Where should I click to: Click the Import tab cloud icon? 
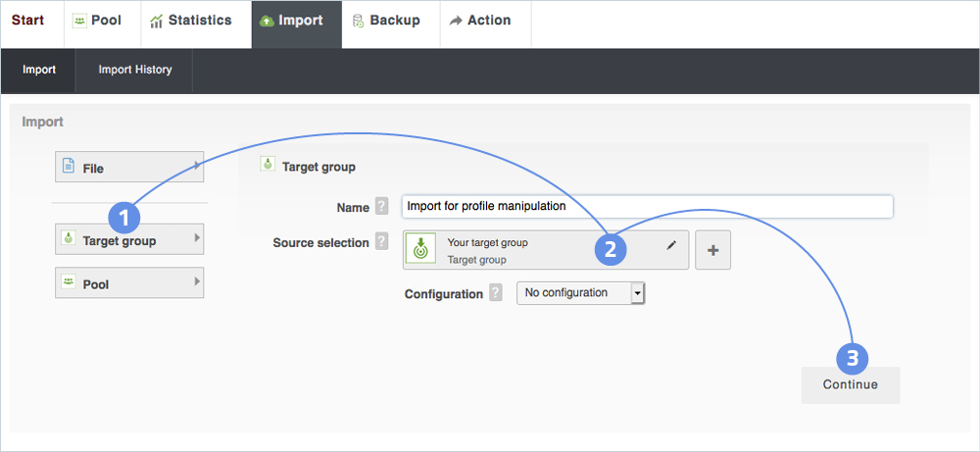click(267, 21)
